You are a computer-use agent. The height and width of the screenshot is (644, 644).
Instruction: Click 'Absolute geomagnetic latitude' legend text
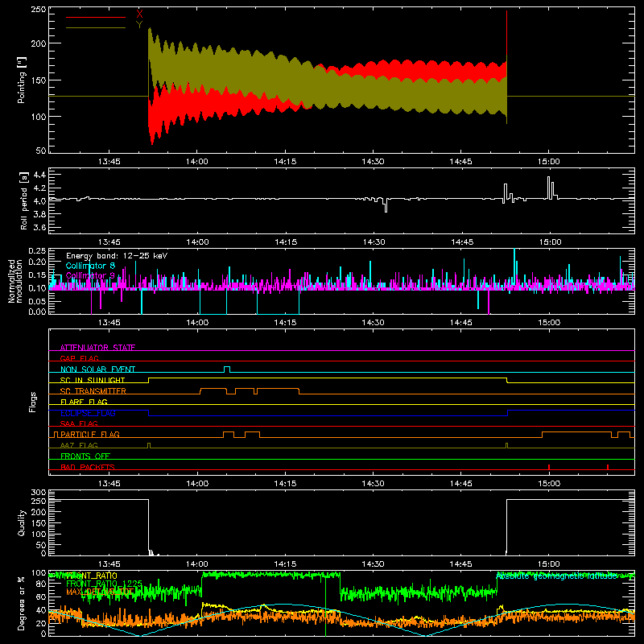point(556,576)
